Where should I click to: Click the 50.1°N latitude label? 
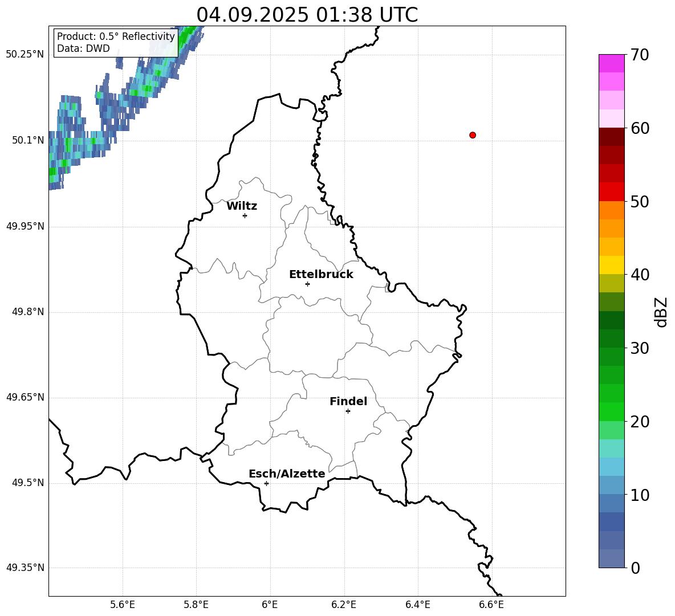[x=28, y=140]
